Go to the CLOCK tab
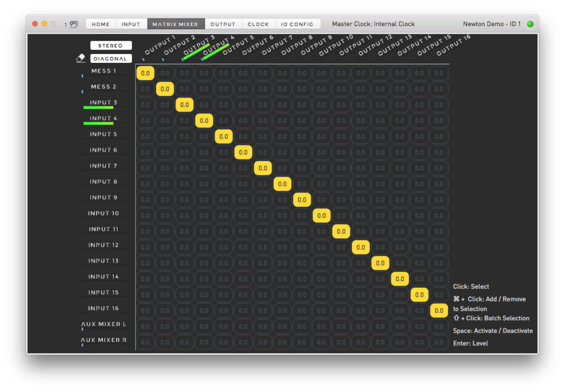The image size is (565, 392). click(258, 24)
